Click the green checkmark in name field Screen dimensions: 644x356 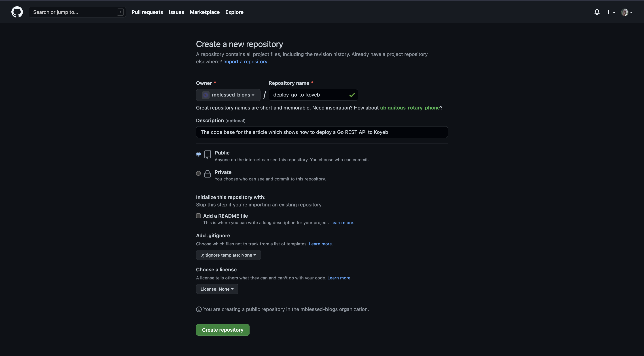tap(352, 95)
